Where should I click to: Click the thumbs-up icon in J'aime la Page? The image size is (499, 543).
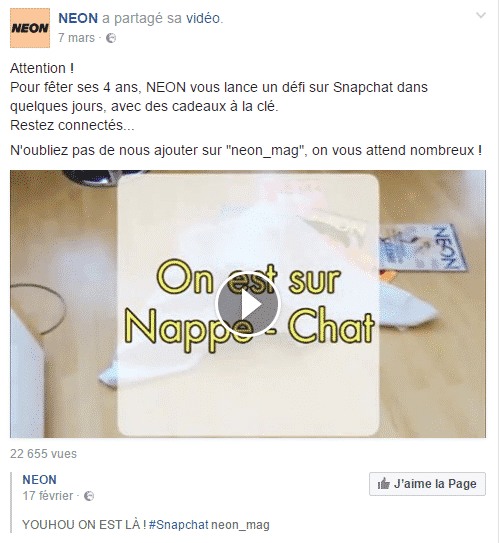click(383, 484)
